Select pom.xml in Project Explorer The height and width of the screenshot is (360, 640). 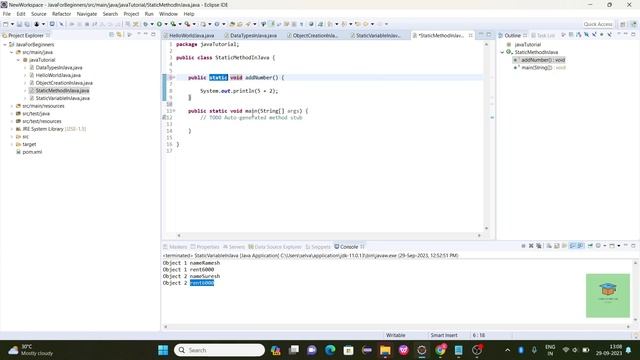[32, 152]
